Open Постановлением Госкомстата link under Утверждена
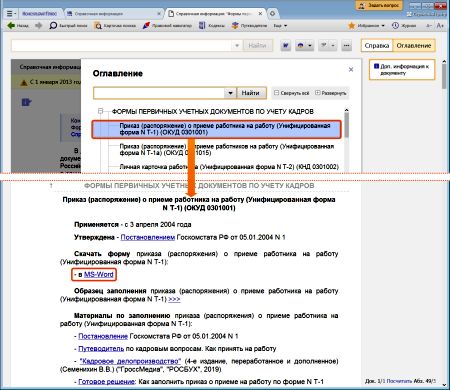 point(148,237)
